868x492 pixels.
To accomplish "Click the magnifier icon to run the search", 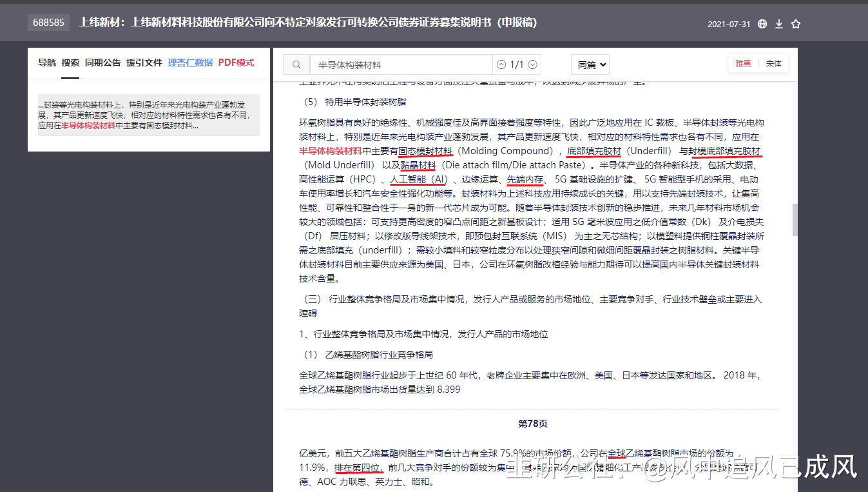I will 296,64.
